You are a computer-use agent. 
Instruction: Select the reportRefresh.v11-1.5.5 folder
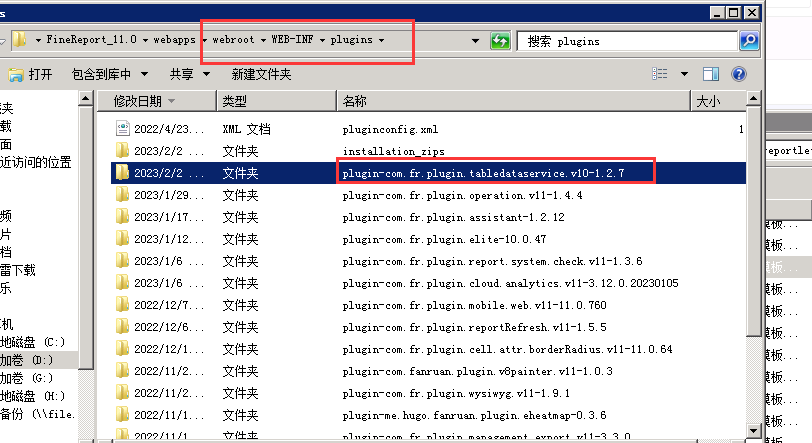[474, 327]
